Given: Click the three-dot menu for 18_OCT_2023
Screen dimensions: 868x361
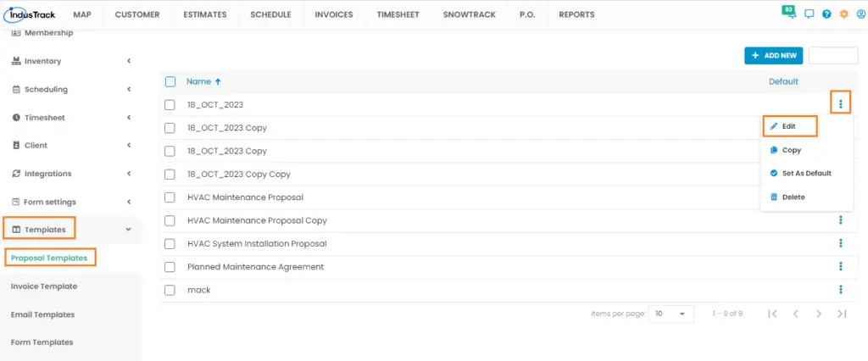Looking at the screenshot, I should click(840, 104).
